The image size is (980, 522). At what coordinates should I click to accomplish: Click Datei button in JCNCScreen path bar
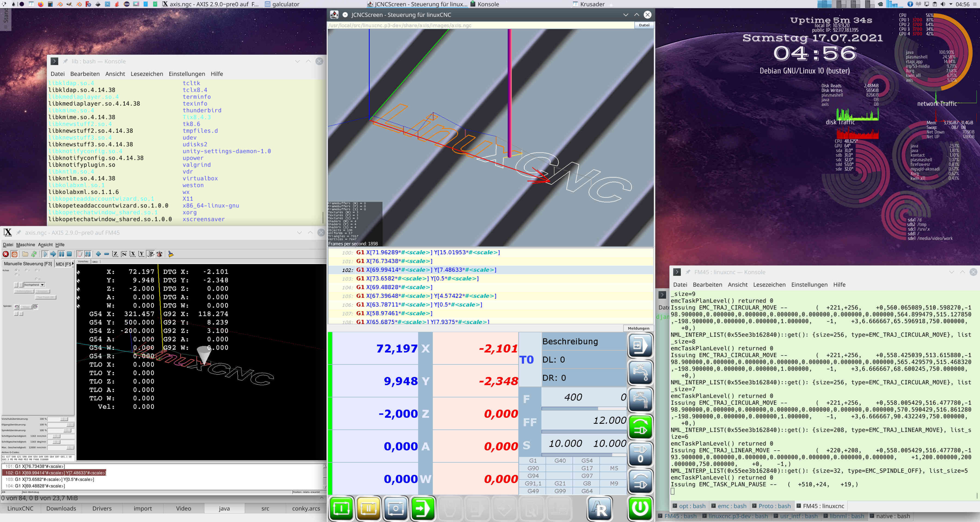(x=644, y=25)
